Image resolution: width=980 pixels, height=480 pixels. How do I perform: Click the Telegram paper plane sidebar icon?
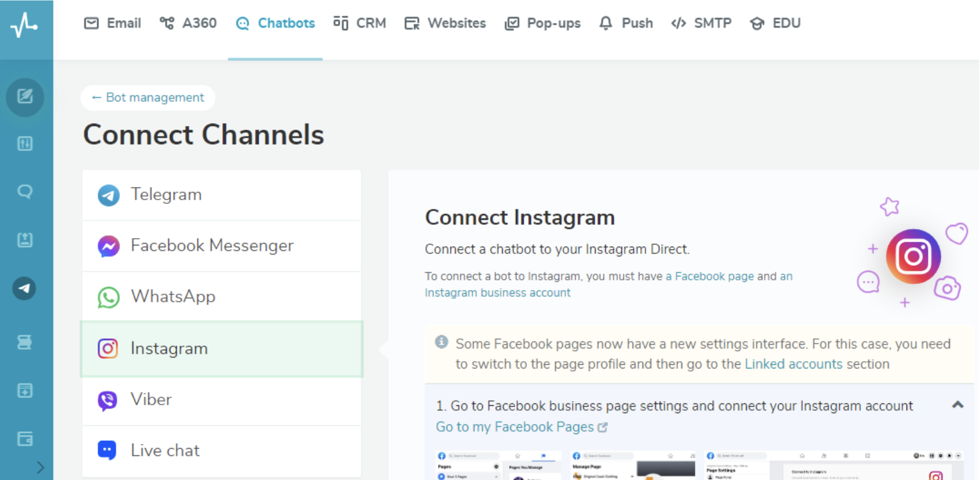tap(25, 288)
